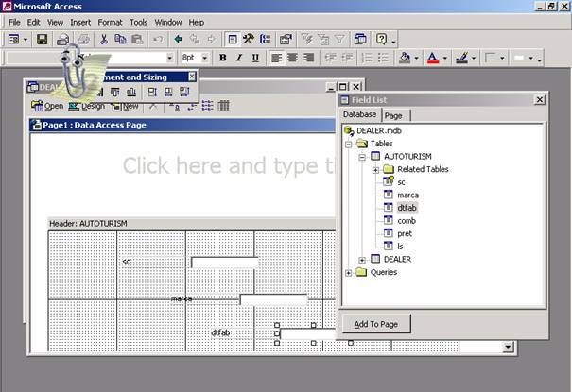The width and height of the screenshot is (572, 392).
Task: Click the Cut scissors icon
Action: pyautogui.click(x=103, y=40)
